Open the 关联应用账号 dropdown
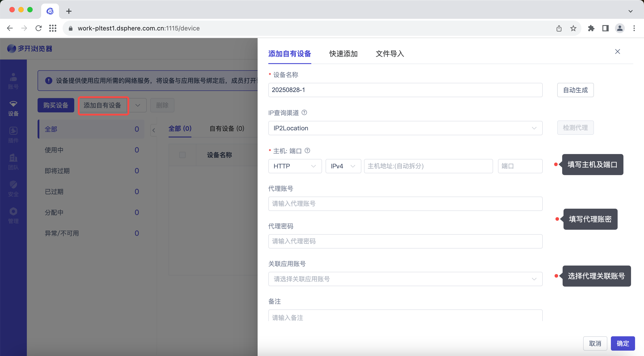 (405, 279)
